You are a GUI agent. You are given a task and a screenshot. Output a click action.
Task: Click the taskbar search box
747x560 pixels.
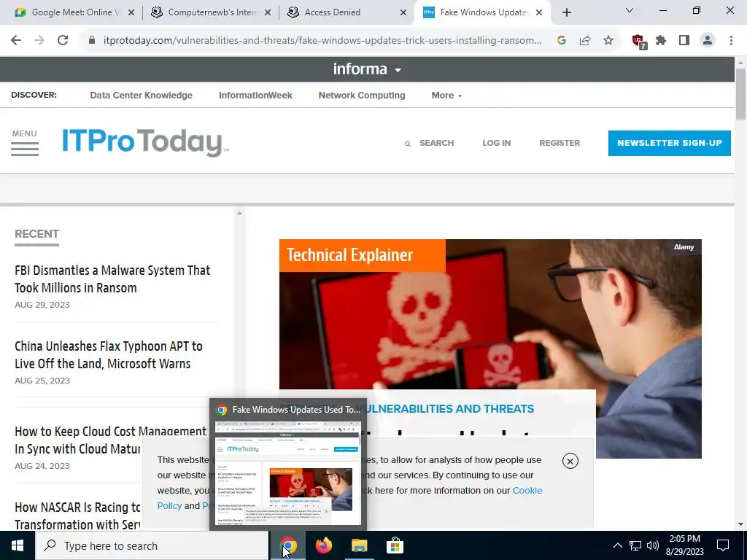(152, 545)
